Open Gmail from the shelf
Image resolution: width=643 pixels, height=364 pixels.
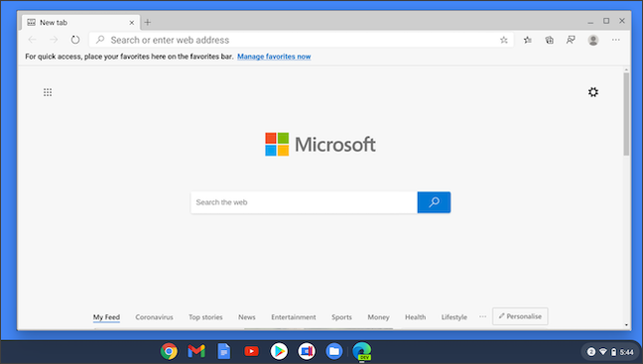(x=196, y=351)
